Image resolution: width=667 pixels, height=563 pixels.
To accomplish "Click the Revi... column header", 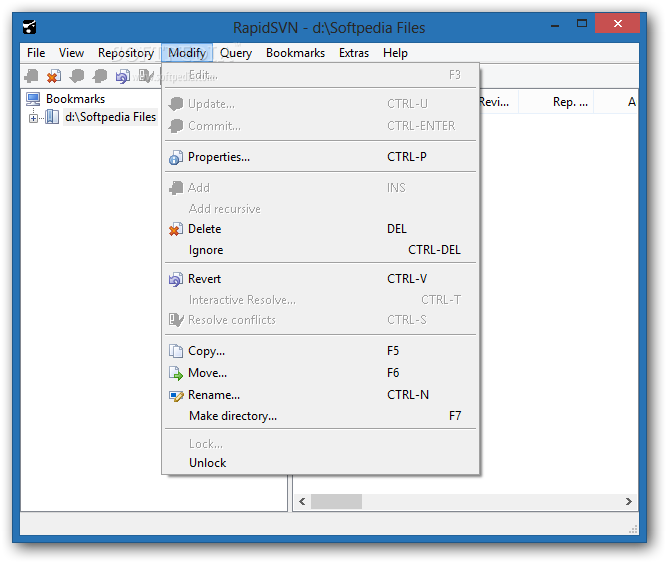I will coord(499,102).
